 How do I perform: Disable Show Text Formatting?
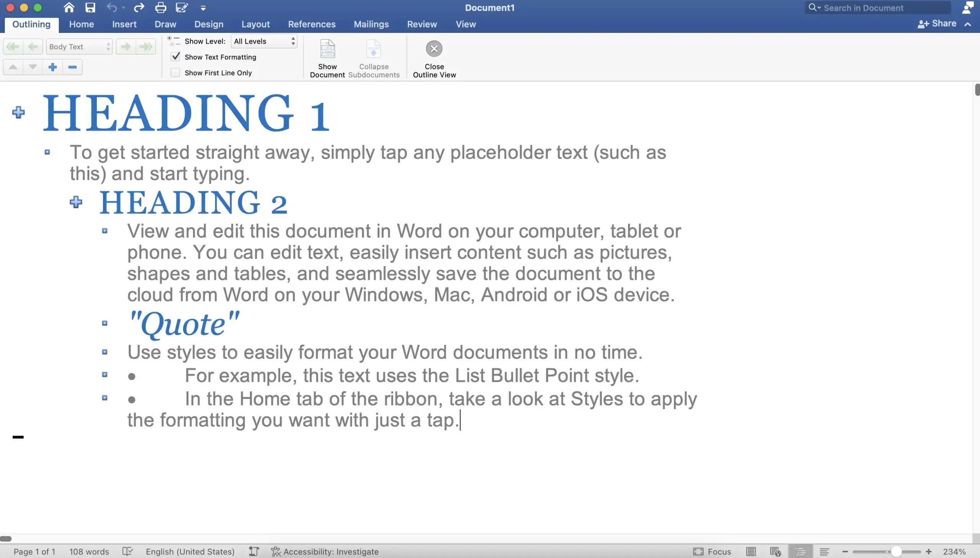point(175,57)
